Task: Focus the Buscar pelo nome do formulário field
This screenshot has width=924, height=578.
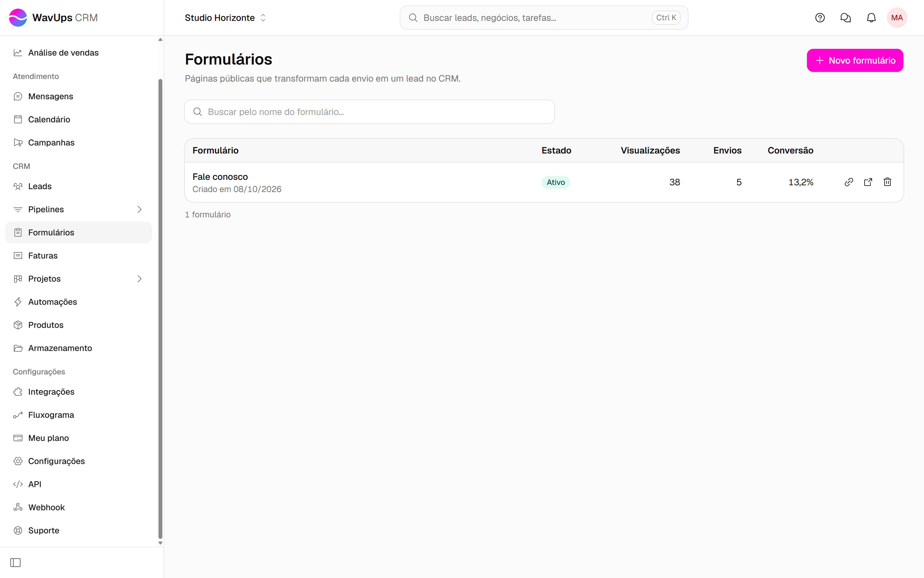Action: 369,112
